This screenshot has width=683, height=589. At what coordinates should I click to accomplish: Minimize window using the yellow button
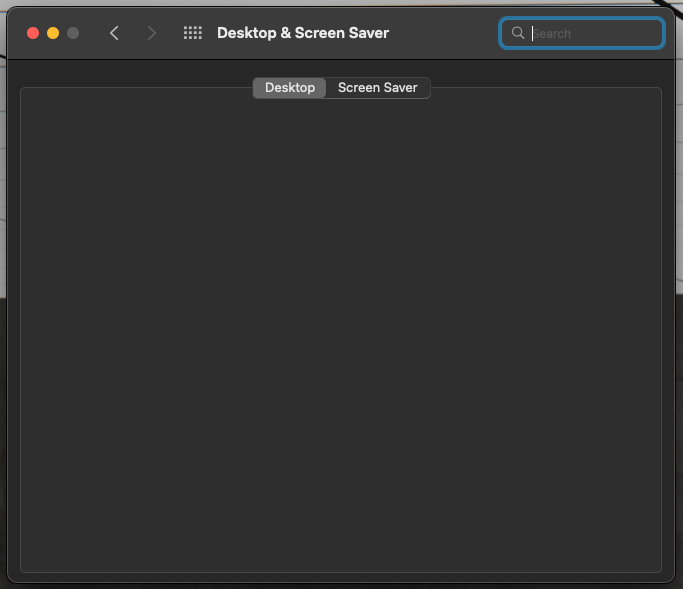coord(53,33)
